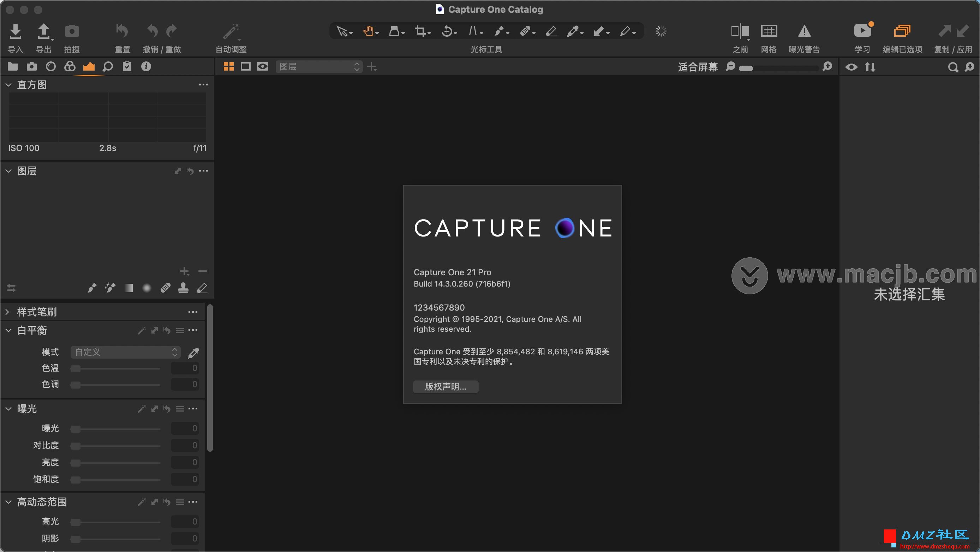Screen dimensions: 980x552
Task: Click the Capture (拍摄) camera icon
Action: (72, 31)
